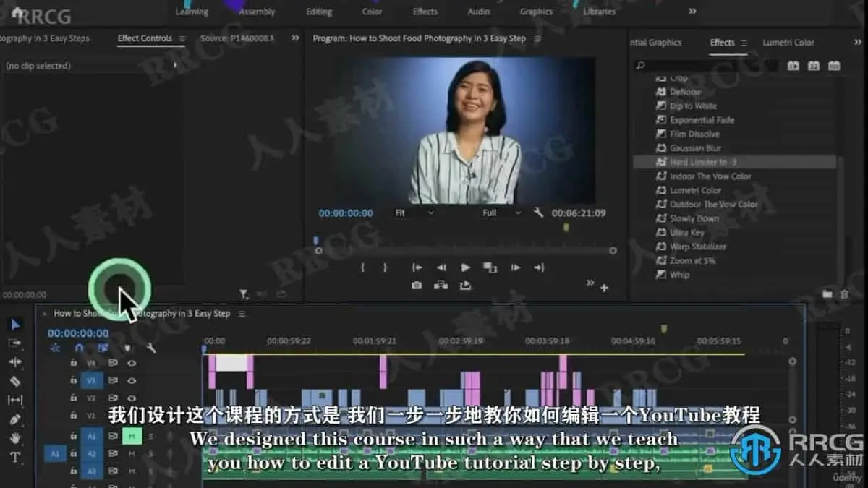
Task: Solo audio track A1
Action: pos(150,436)
